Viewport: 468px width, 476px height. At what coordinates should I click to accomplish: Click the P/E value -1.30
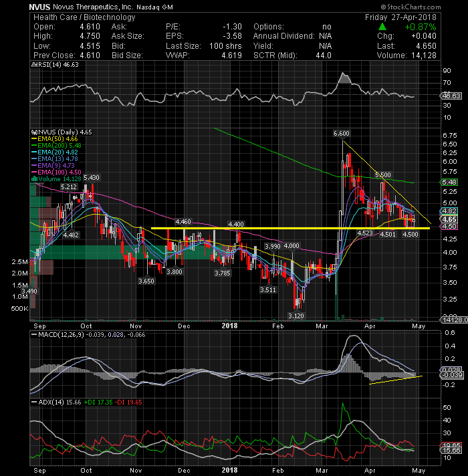pyautogui.click(x=233, y=27)
